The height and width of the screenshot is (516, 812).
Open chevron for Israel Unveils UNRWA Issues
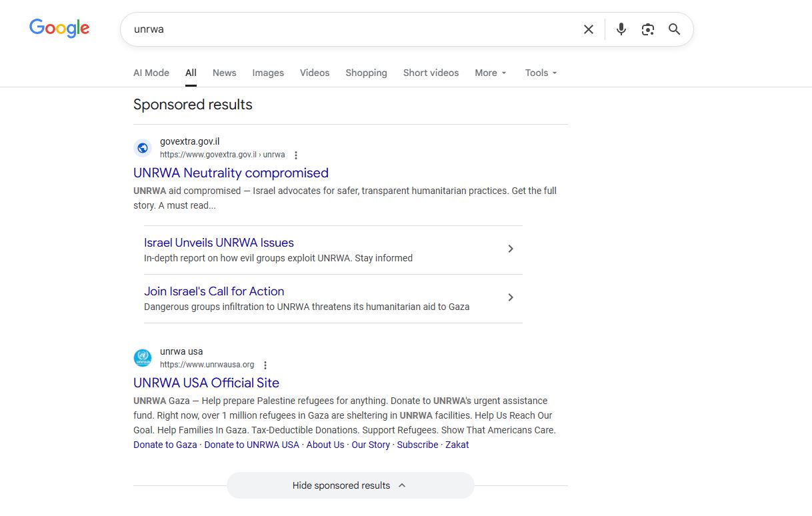(x=511, y=249)
